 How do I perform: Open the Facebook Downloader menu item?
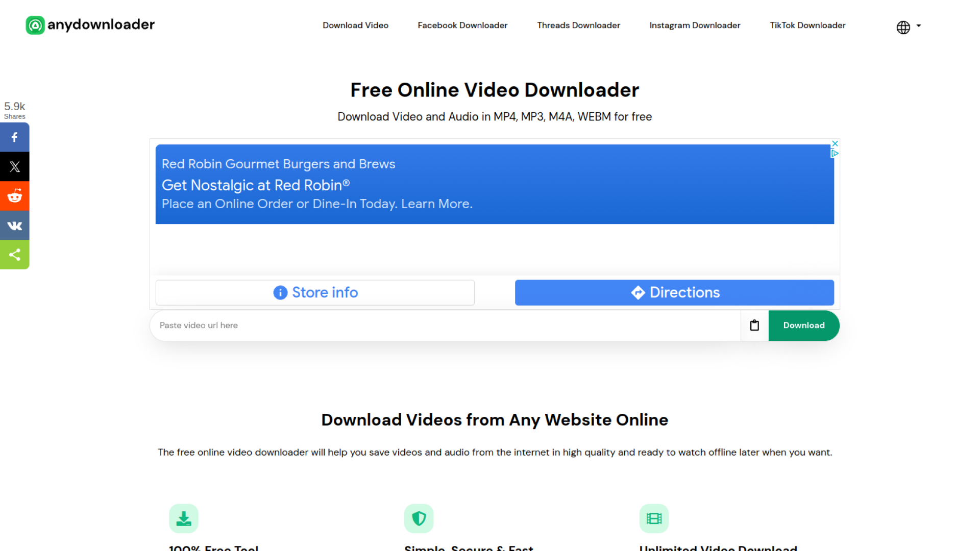(462, 25)
